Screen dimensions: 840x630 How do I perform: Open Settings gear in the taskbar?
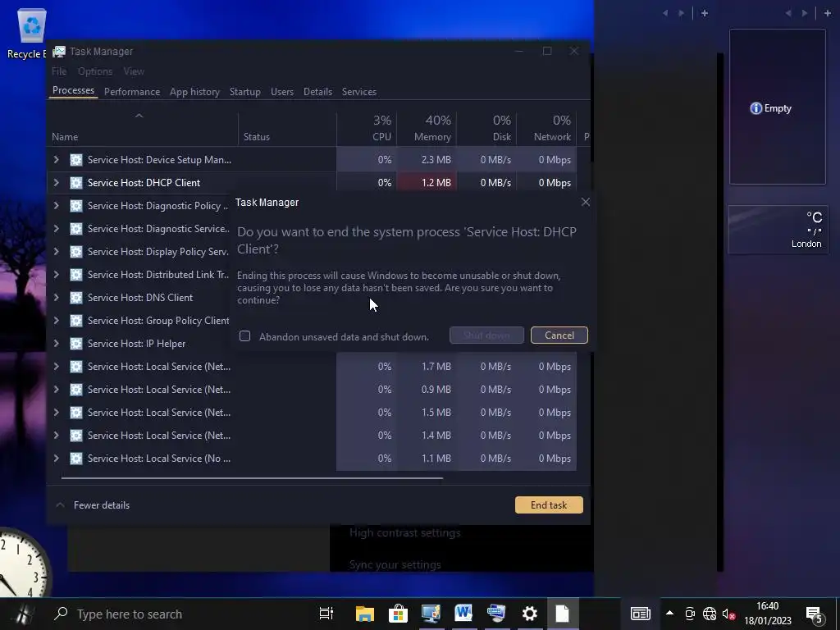click(x=529, y=614)
